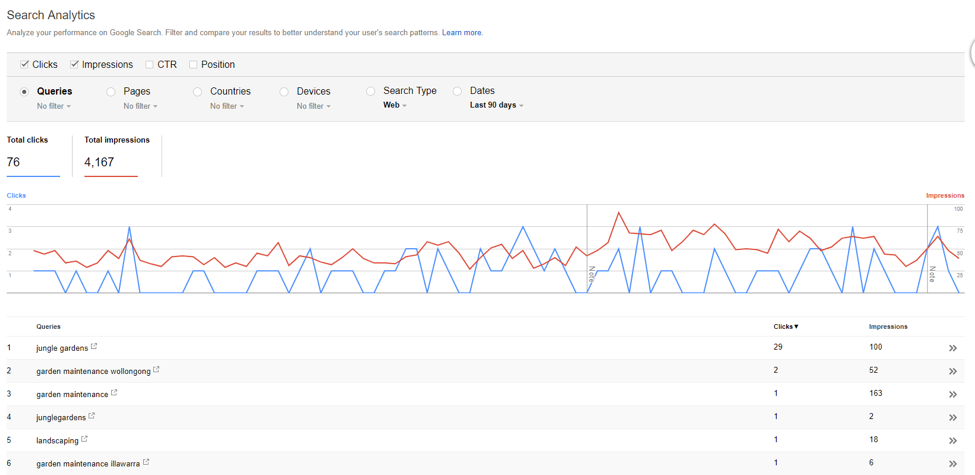This screenshot has width=975, height=475.
Task: Open the 'Last 90 days' dates dropdown
Action: click(496, 105)
